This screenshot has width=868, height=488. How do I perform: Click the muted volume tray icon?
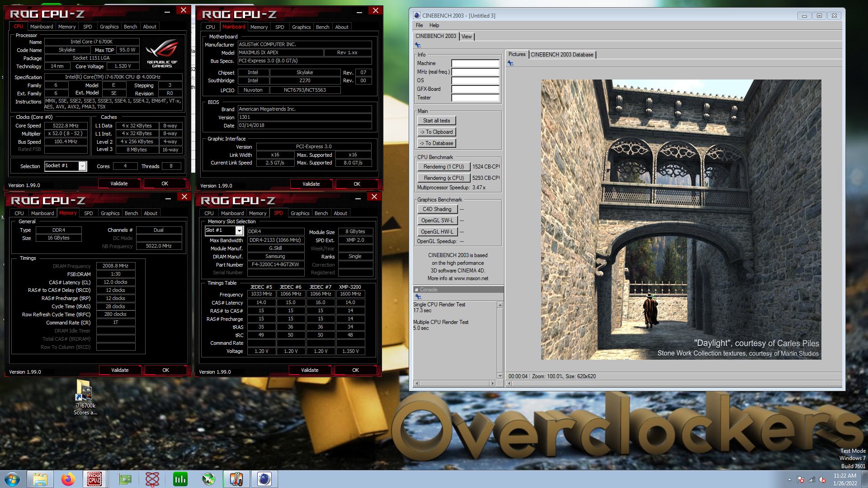click(822, 479)
